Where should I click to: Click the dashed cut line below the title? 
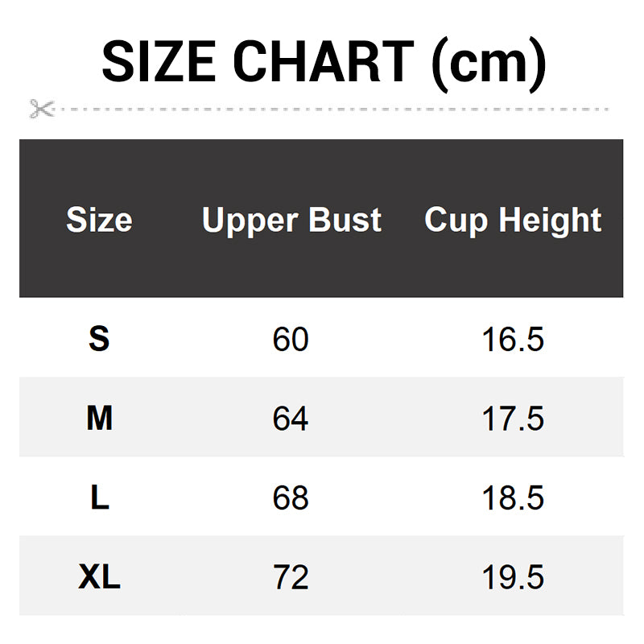[x=330, y=108]
